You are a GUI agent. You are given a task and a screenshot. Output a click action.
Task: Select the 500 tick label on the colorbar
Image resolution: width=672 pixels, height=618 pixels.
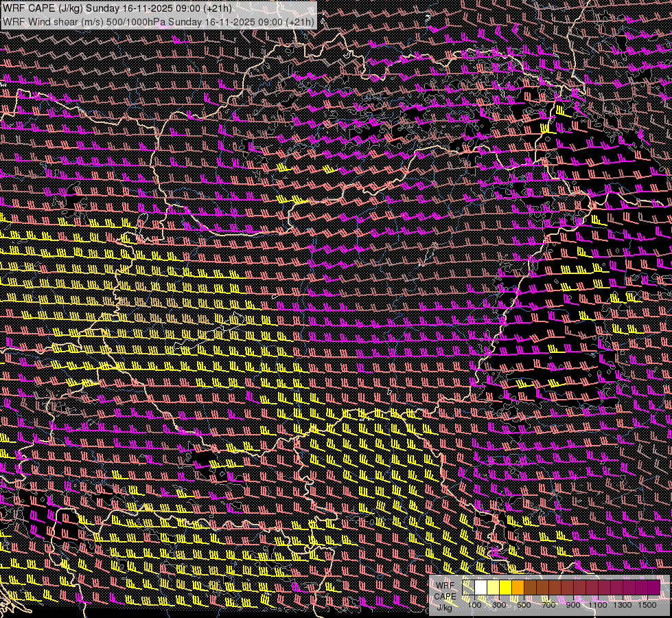[524, 605]
